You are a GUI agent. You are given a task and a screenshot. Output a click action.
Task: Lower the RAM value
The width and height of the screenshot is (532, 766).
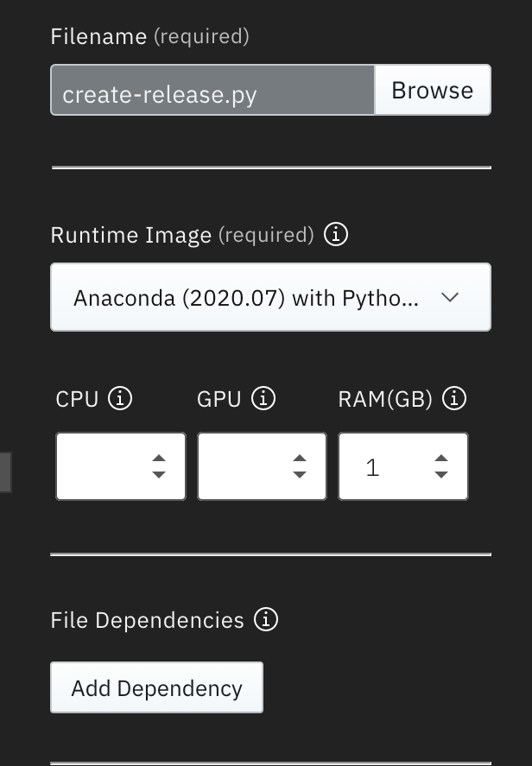(x=440, y=476)
